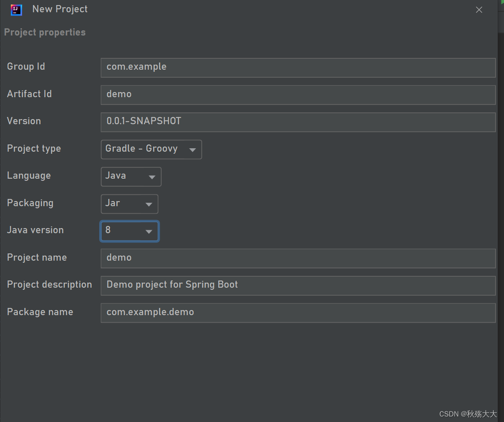This screenshot has width=504, height=422.
Task: Open the Language dropdown arrow
Action: pyautogui.click(x=151, y=177)
